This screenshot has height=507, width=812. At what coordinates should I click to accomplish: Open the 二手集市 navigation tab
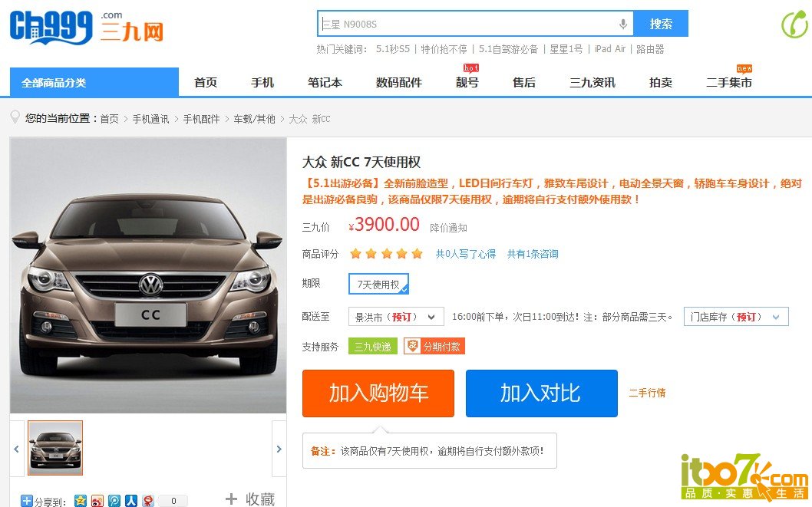(x=729, y=82)
